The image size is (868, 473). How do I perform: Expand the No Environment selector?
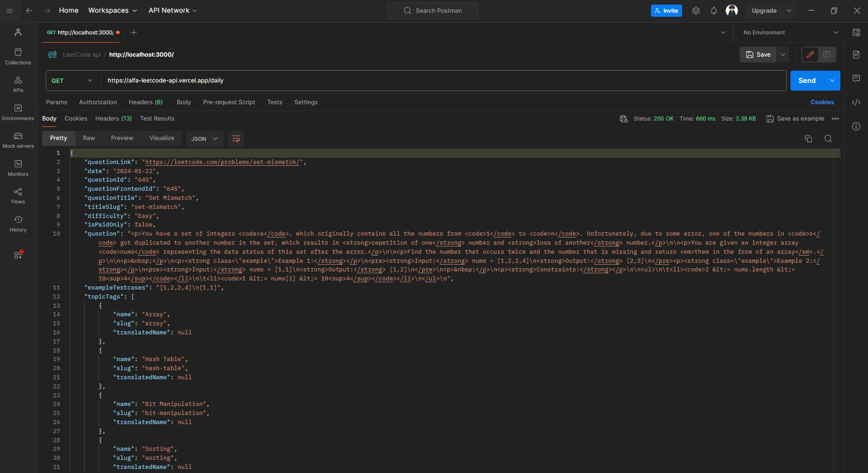[790, 33]
